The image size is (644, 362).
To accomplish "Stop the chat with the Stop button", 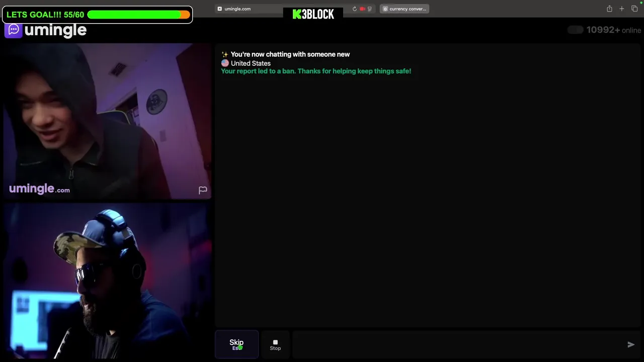I will coord(275,344).
